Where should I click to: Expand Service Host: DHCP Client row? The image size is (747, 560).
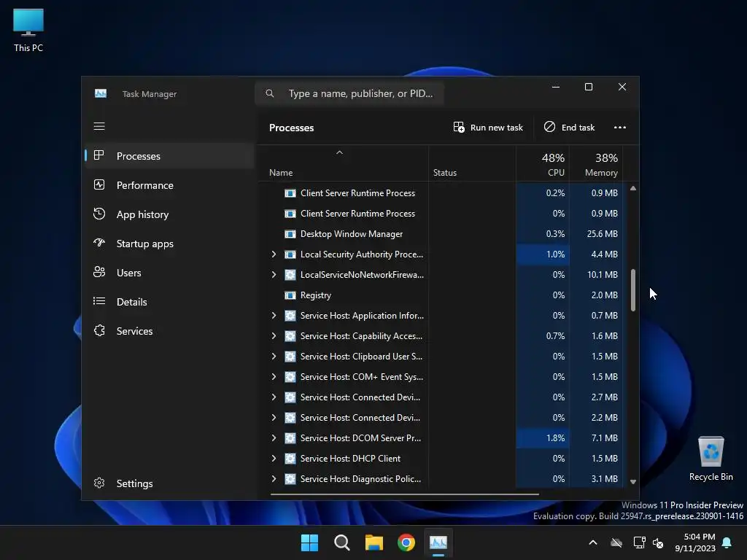pos(274,459)
